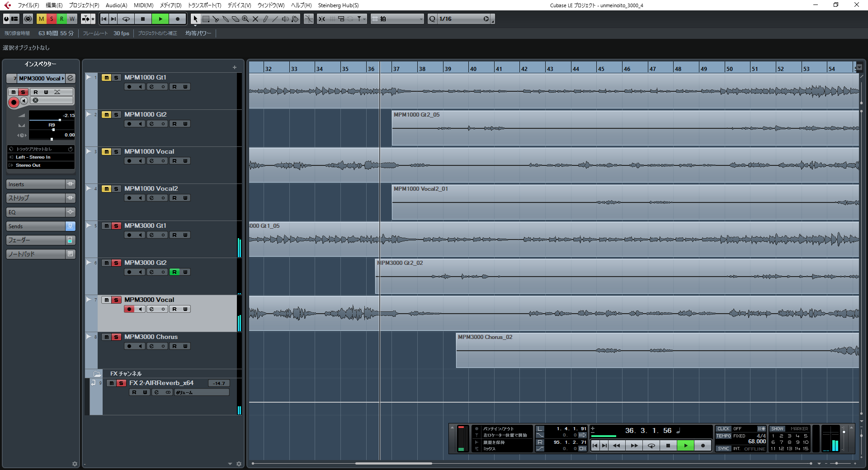Select the Erase tool

click(x=236, y=19)
